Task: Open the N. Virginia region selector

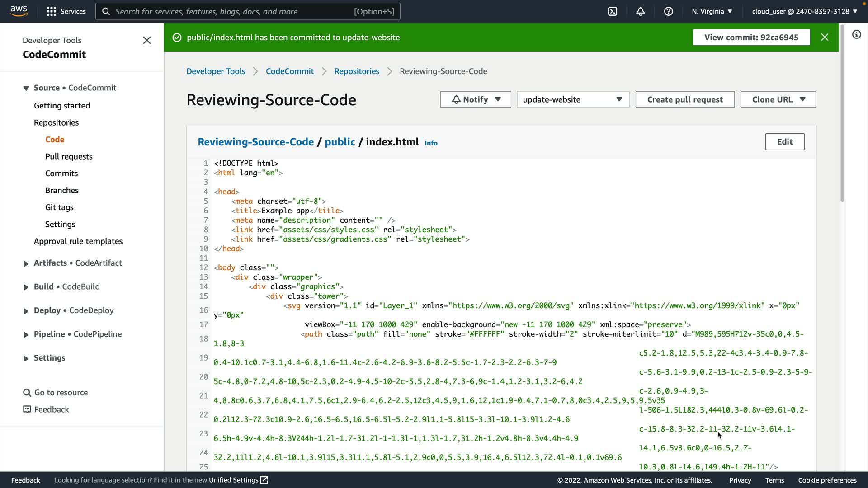Action: 712,11
